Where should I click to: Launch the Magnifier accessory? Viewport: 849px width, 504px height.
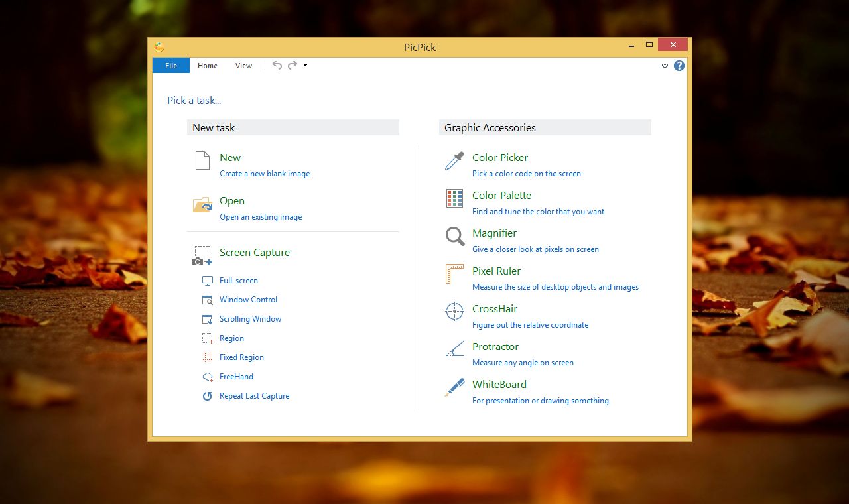tap(494, 233)
